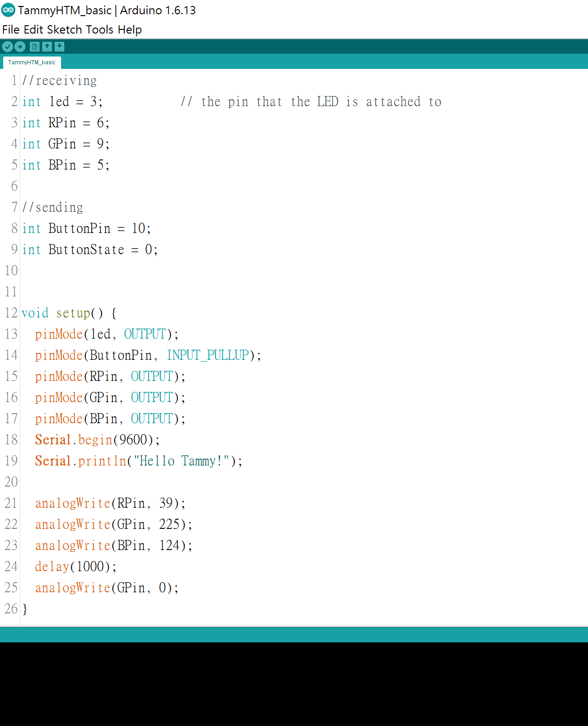Click the LED pin comment text
Screen dimensions: 588x726
pos(311,102)
